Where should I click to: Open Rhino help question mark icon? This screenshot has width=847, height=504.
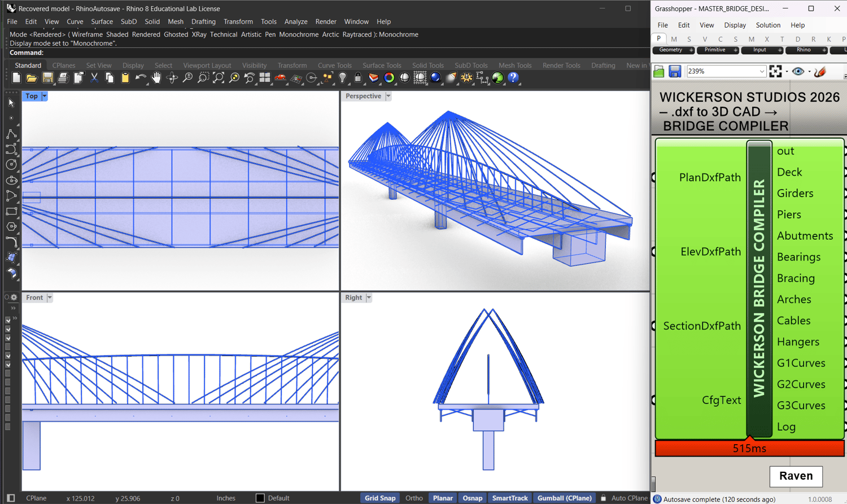513,78
